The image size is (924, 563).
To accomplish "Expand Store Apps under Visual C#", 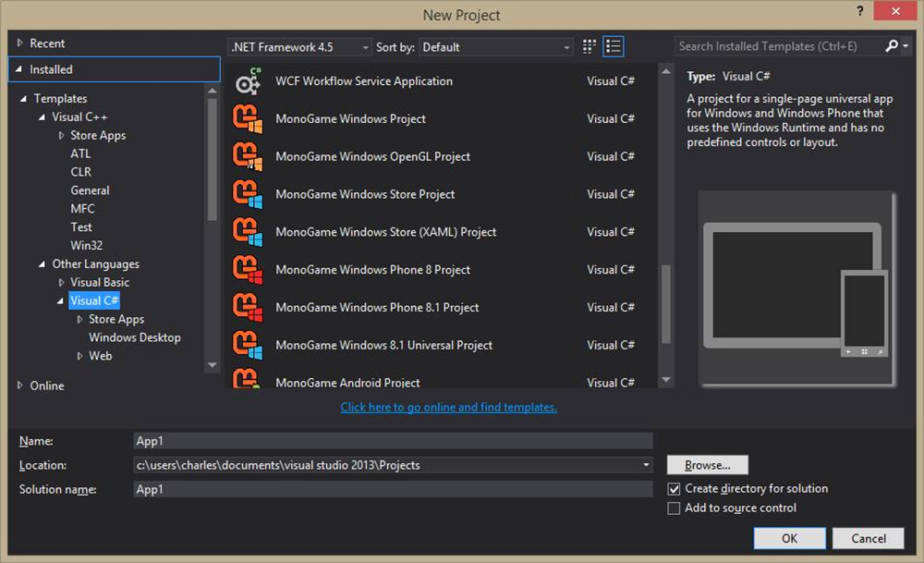I will pyautogui.click(x=79, y=319).
